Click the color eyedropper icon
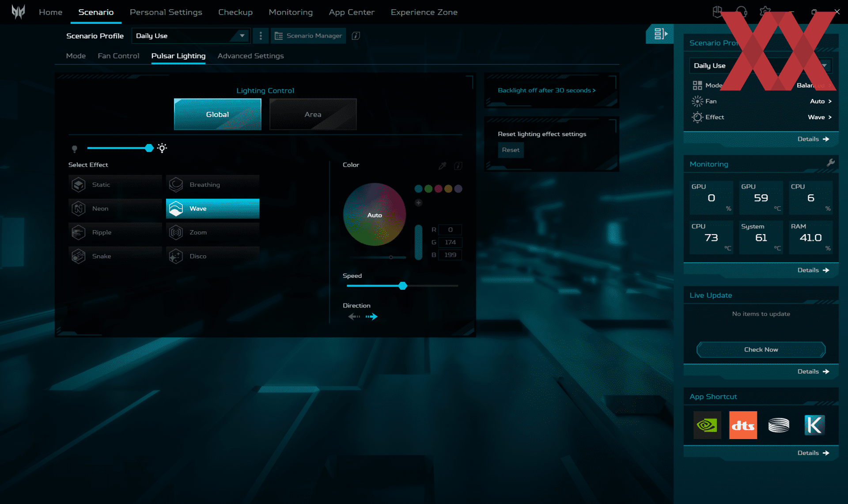848x504 pixels. 442,166
